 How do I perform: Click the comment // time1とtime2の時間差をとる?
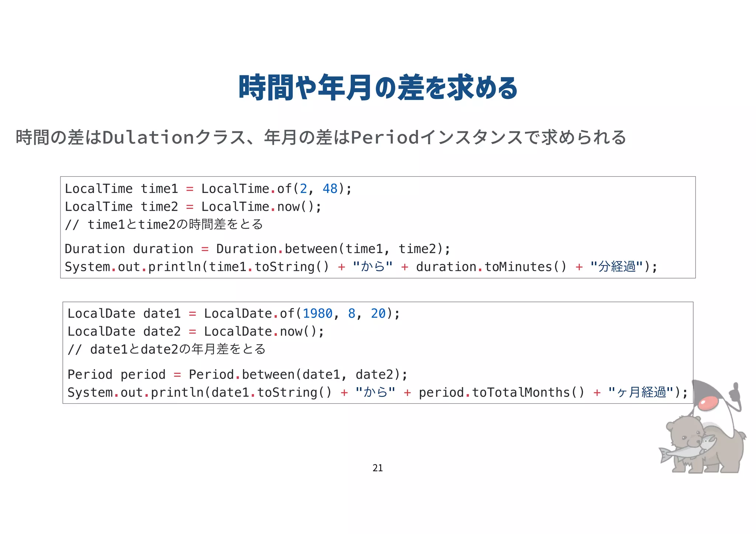[x=164, y=224]
